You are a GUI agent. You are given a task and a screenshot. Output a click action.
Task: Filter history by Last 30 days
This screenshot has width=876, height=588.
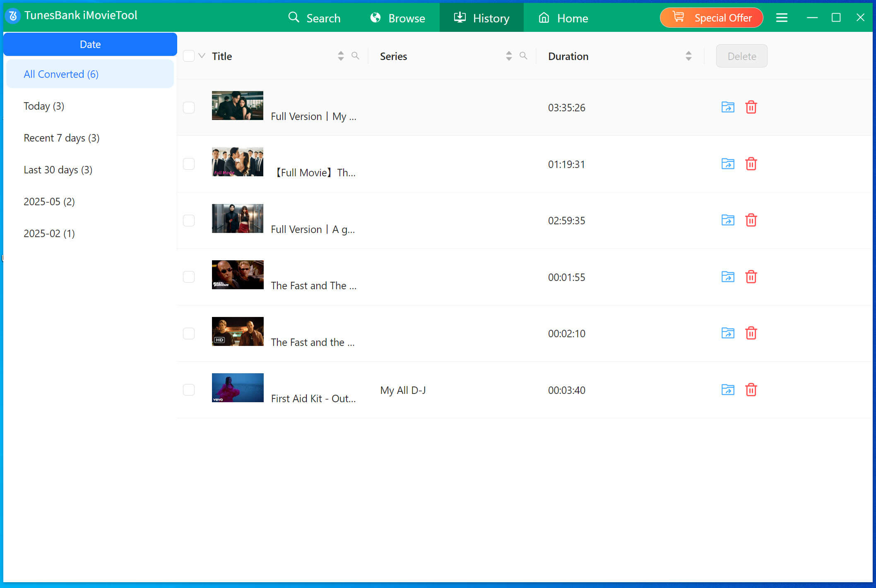[58, 170]
